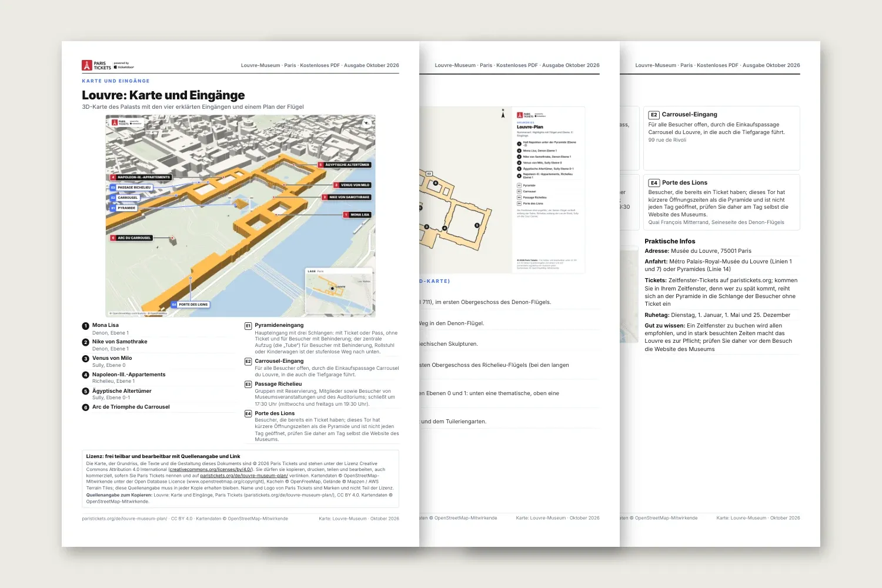The image size is (882, 588).
Task: Select the numbered 5 marker beside Ägyptische Altertümer legend
Action: [86, 391]
